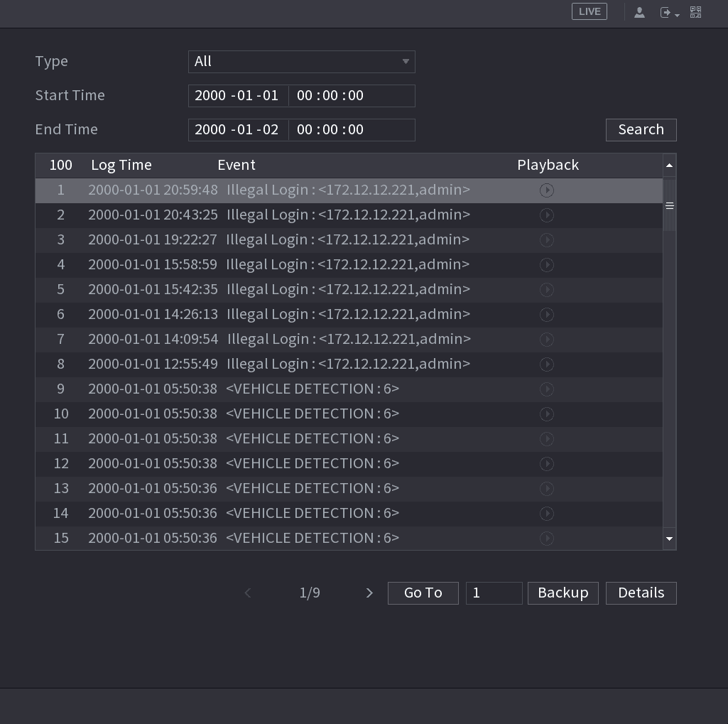The height and width of the screenshot is (724, 728).
Task: Open the user account icon
Action: [x=639, y=13]
